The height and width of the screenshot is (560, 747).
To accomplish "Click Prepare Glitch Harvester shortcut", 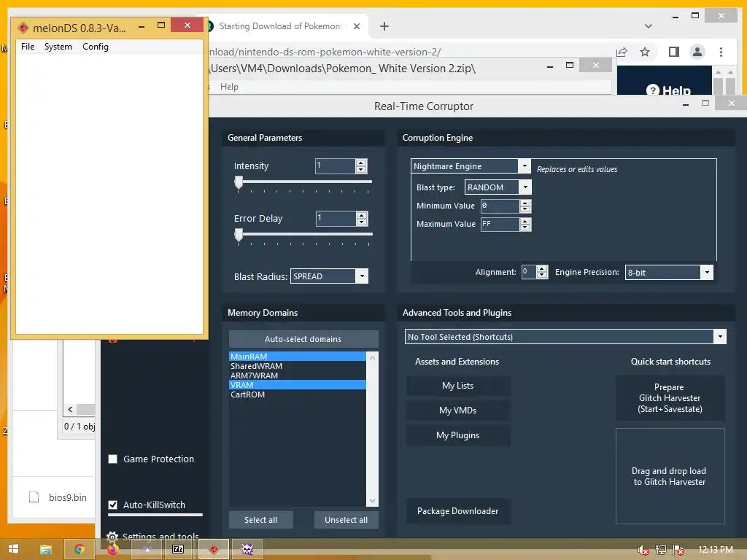I will [670, 398].
